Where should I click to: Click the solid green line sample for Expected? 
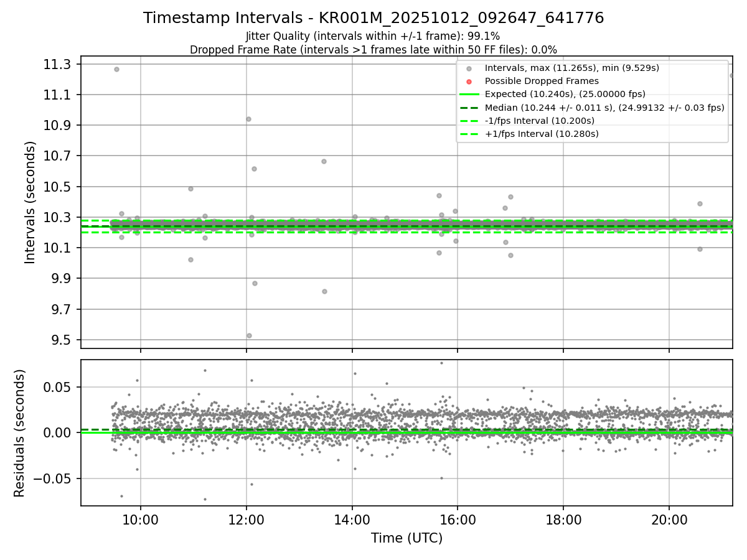(x=469, y=95)
